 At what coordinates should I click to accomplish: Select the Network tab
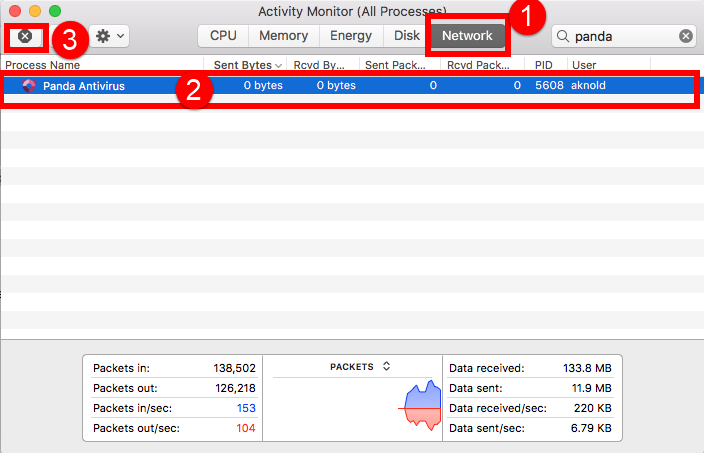pyautogui.click(x=467, y=35)
